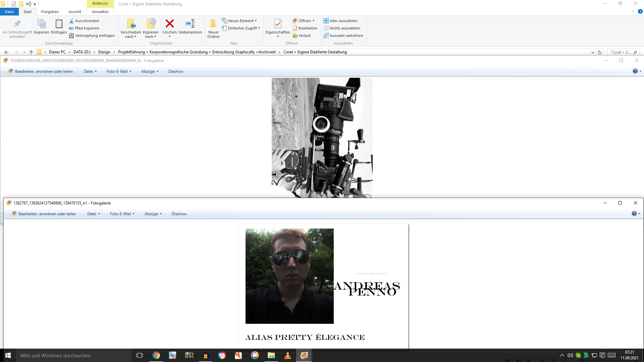Viewport: 644px width, 362px height.
Task: Open Foto-E-Mail menu in upper Fotogalerie window
Action: click(119, 71)
